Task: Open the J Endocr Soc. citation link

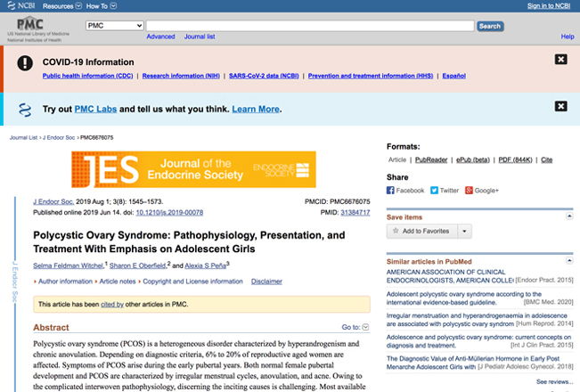Action: [53, 201]
